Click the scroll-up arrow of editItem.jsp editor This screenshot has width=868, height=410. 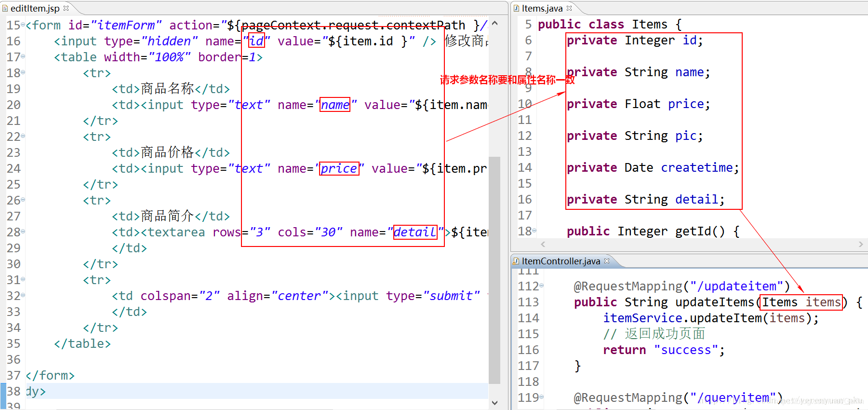[494, 23]
